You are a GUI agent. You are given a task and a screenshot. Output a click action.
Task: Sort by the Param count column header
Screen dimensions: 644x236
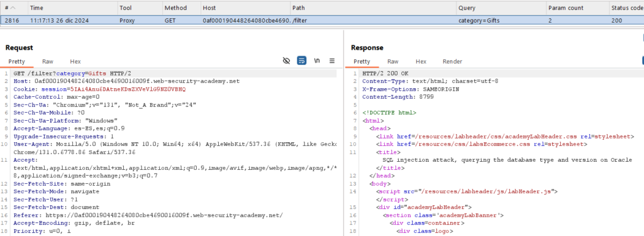[577, 8]
